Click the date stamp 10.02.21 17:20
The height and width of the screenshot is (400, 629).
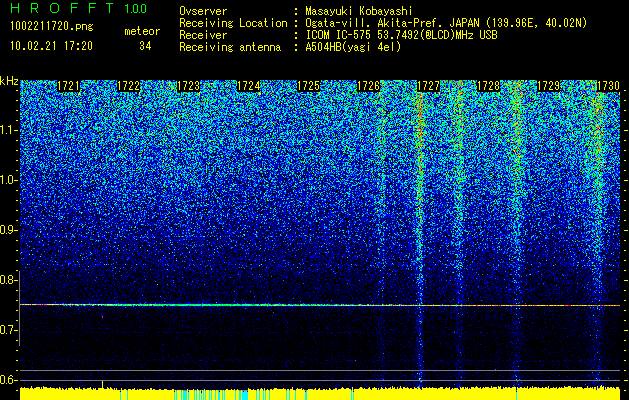[x=52, y=46]
